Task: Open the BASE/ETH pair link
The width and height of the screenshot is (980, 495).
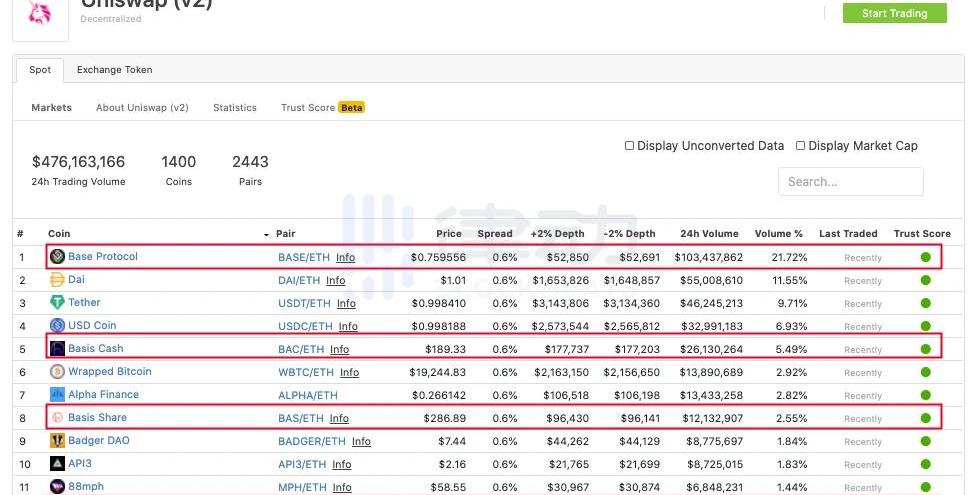Action: tap(304, 257)
